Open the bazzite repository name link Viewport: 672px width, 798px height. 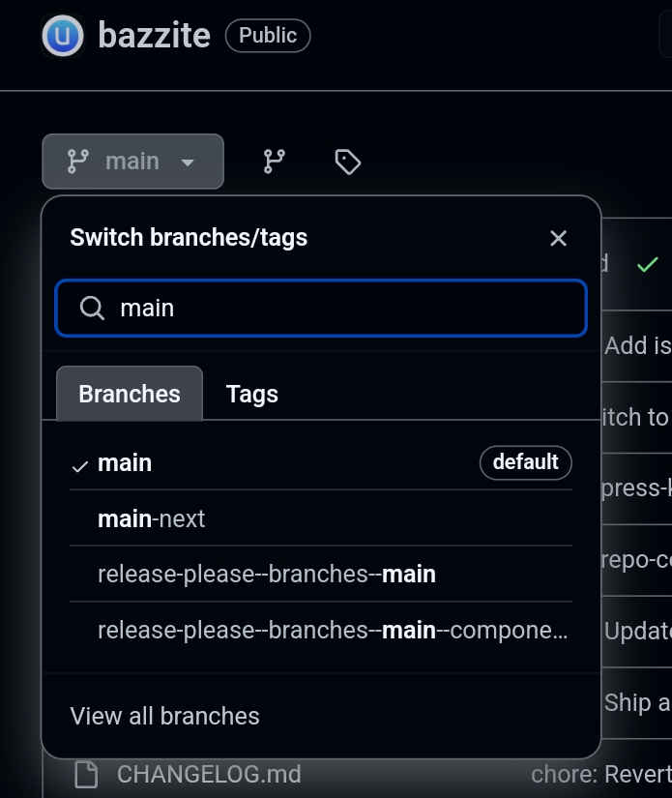155,37
